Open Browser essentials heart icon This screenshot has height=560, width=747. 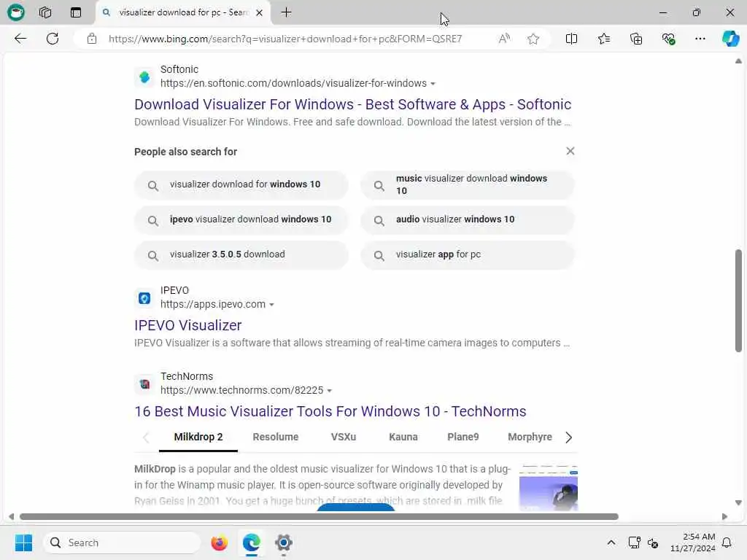tap(668, 39)
